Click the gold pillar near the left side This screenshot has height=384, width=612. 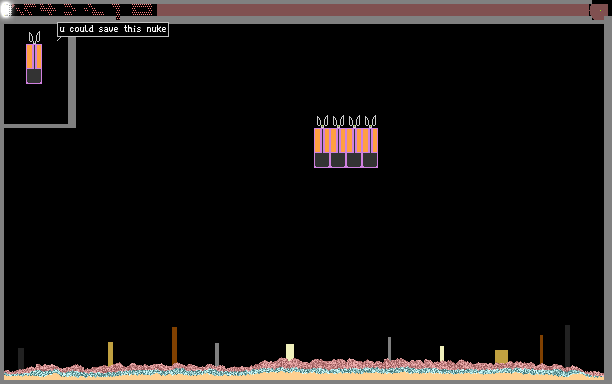pyautogui.click(x=110, y=354)
